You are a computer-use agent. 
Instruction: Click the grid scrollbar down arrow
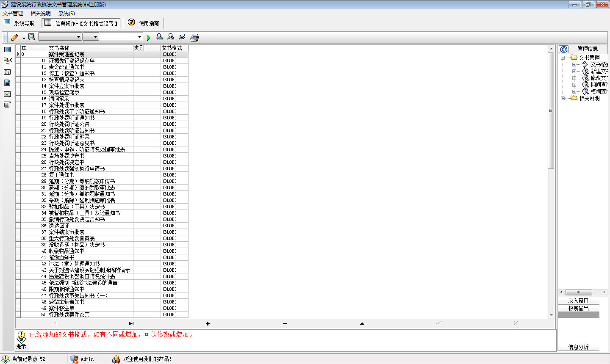(x=551, y=315)
